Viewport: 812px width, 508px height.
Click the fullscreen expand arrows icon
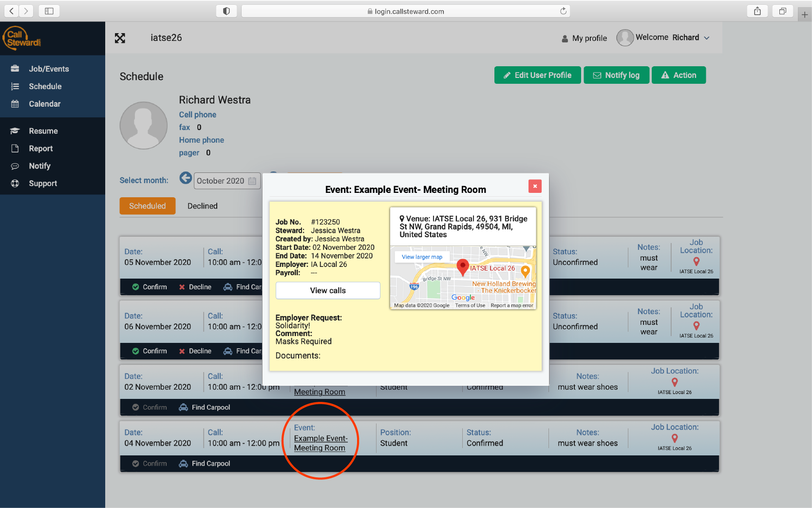pos(120,38)
